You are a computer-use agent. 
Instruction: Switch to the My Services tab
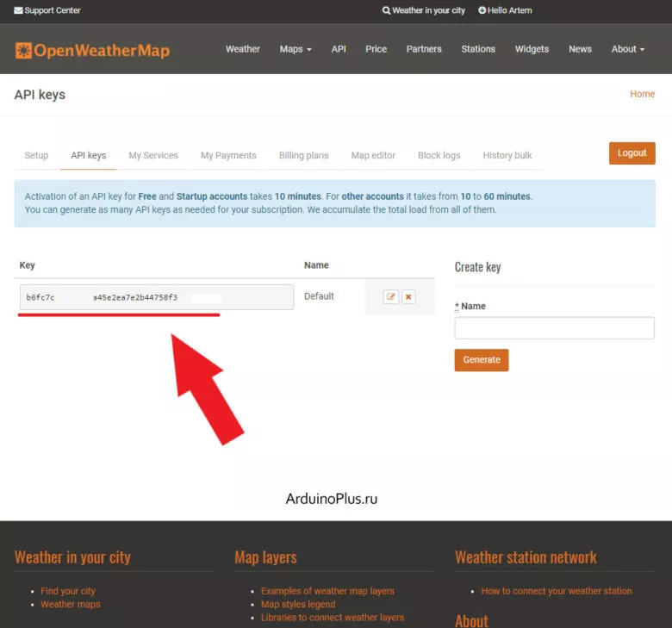pyautogui.click(x=153, y=155)
